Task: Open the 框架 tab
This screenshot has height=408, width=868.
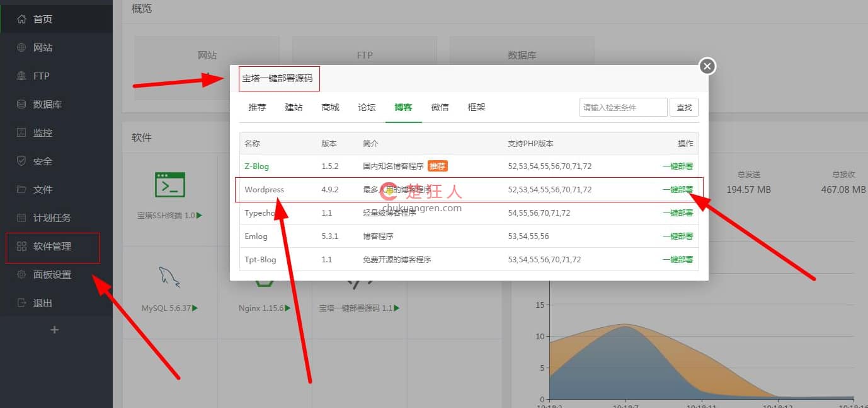Action: [x=476, y=107]
